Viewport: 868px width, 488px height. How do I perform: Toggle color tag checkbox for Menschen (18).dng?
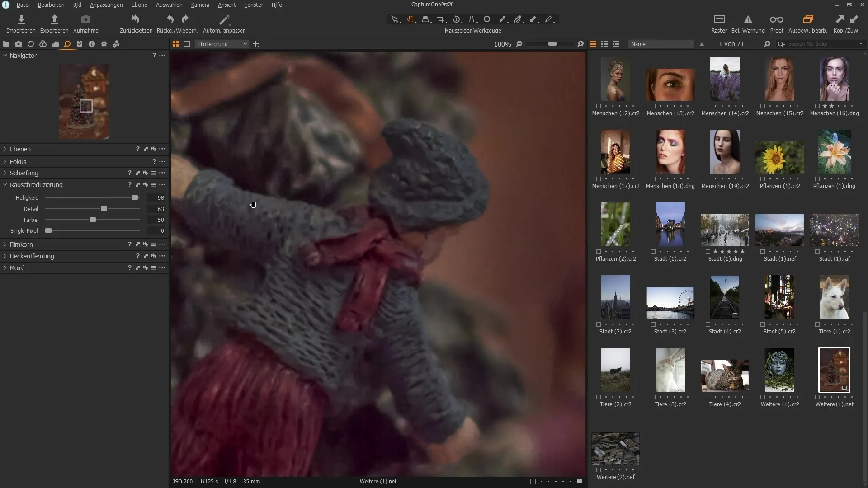point(653,179)
